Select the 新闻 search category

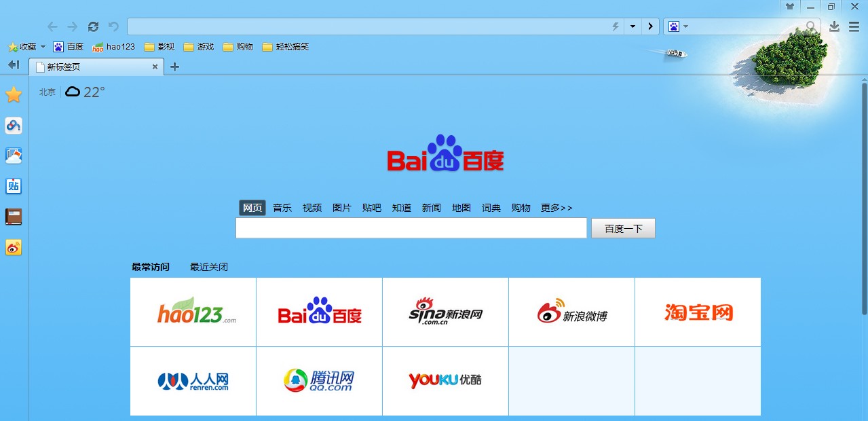(432, 208)
